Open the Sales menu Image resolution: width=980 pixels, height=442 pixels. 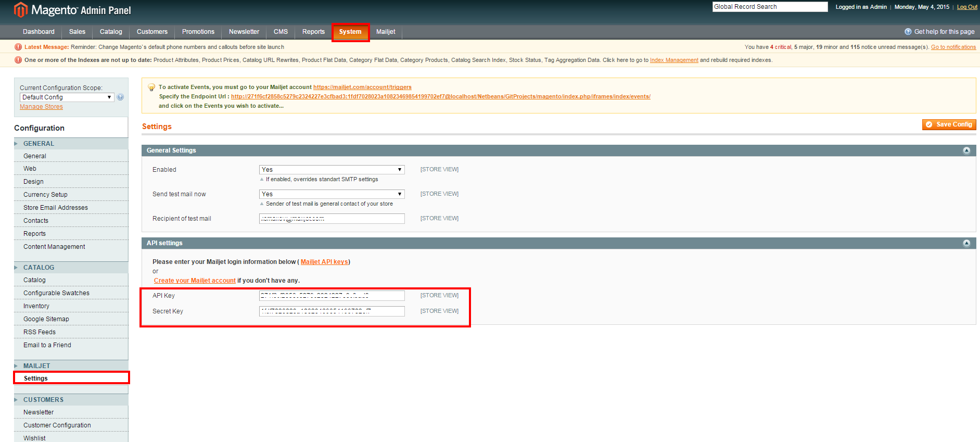pos(77,32)
